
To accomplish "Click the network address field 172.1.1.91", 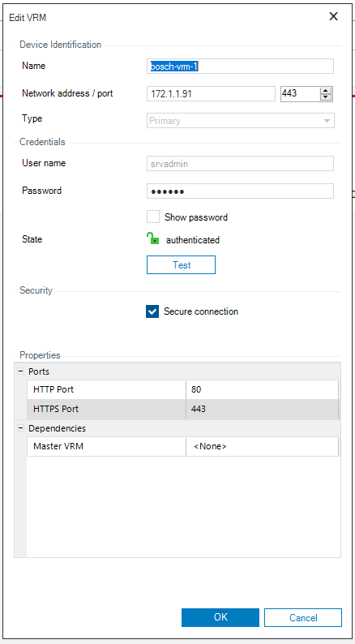I will point(211,93).
